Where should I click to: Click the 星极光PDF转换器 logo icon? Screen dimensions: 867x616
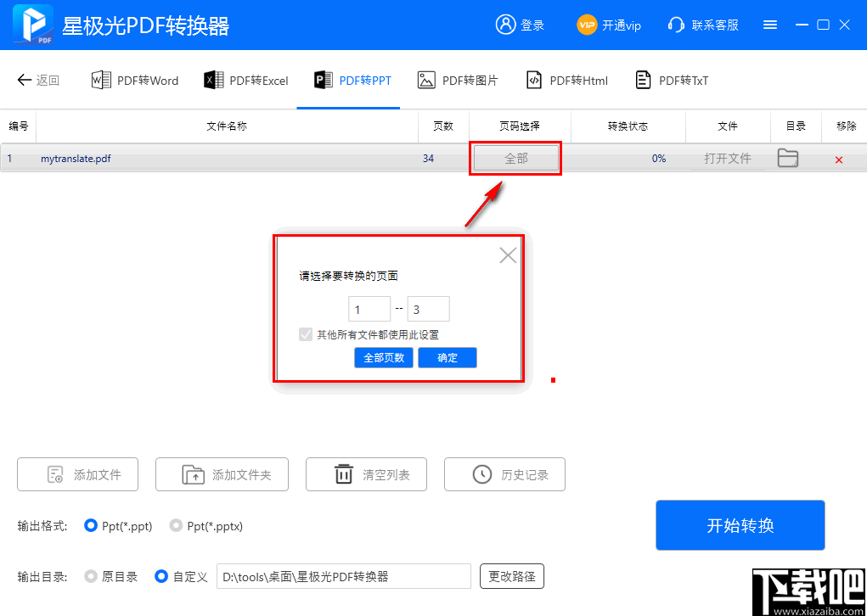[32, 25]
